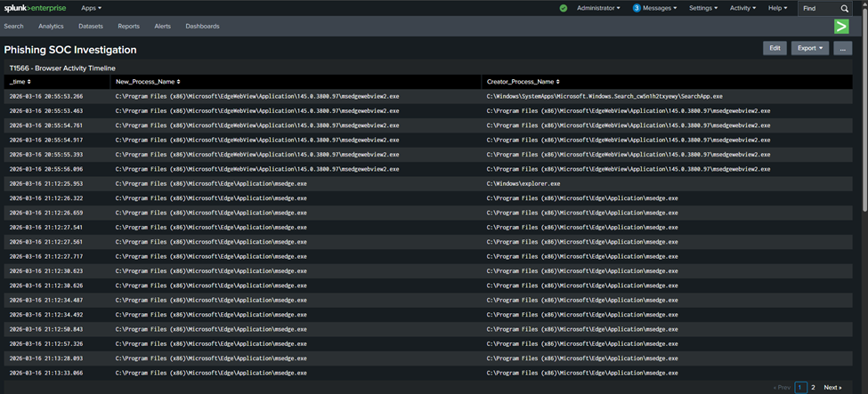868x394 pixels.
Task: Select timestamp 2026-03-16 20:55:54.917
Action: (46, 140)
